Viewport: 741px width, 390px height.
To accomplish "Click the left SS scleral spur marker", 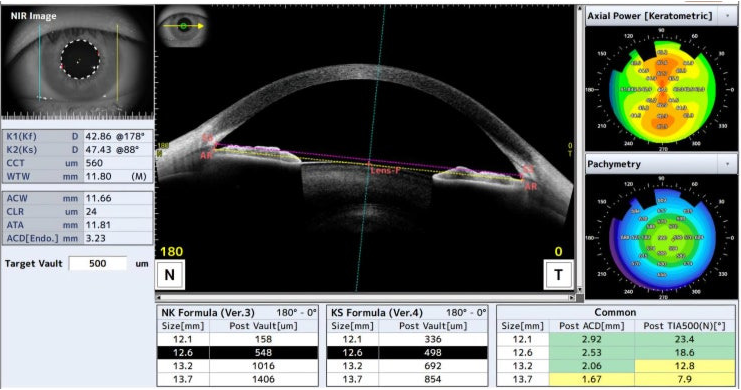I will [x=208, y=138].
